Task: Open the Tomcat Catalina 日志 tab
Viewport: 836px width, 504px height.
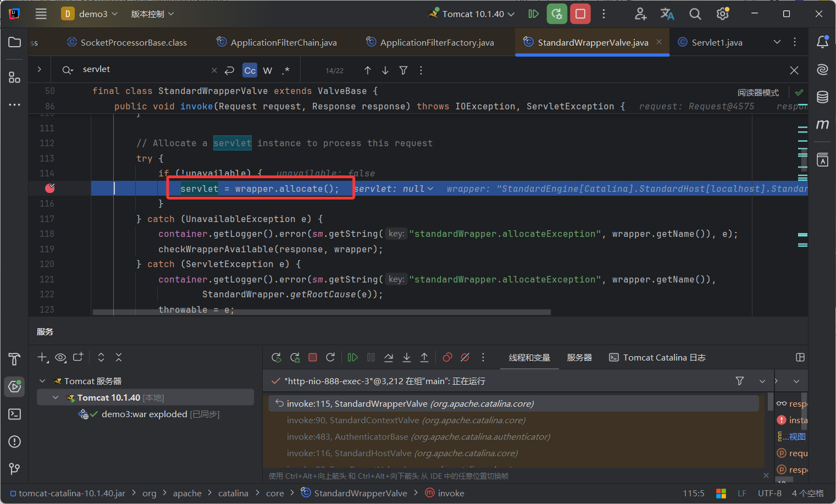Action: [657, 358]
